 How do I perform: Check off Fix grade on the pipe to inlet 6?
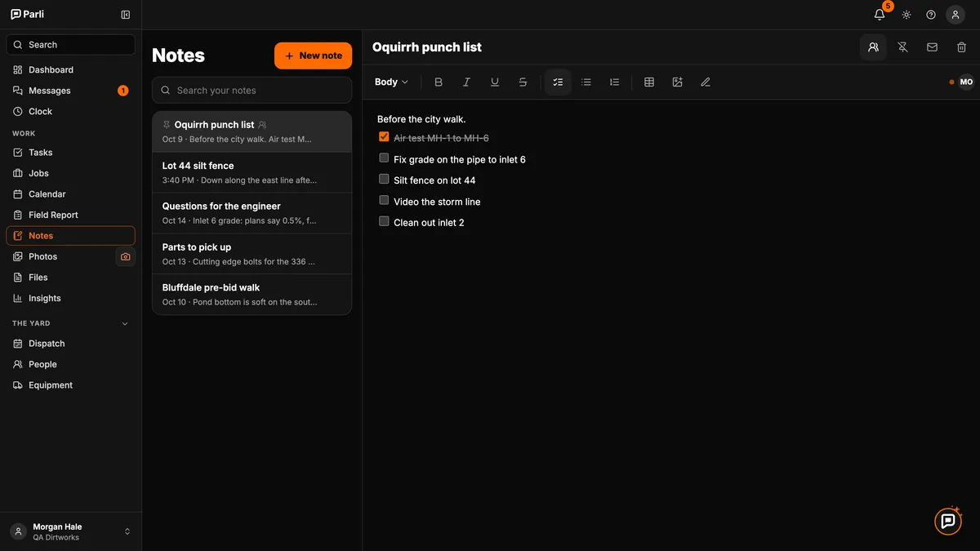pyautogui.click(x=384, y=158)
